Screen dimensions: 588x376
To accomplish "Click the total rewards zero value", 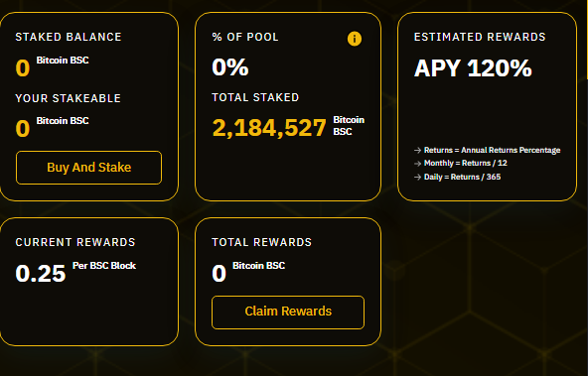I will (x=219, y=273).
